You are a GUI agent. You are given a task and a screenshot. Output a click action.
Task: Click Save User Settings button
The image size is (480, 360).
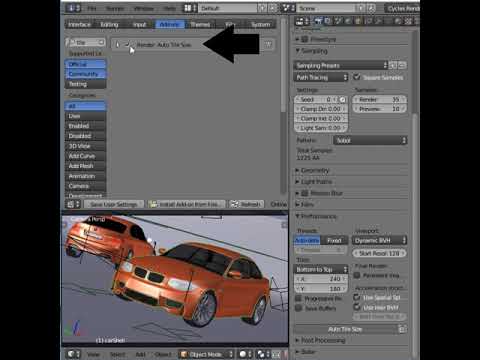coord(114,204)
